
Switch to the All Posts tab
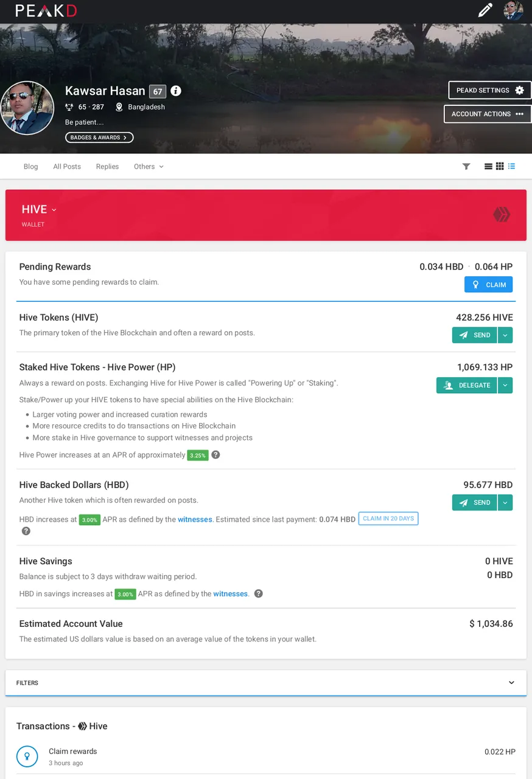pyautogui.click(x=67, y=167)
